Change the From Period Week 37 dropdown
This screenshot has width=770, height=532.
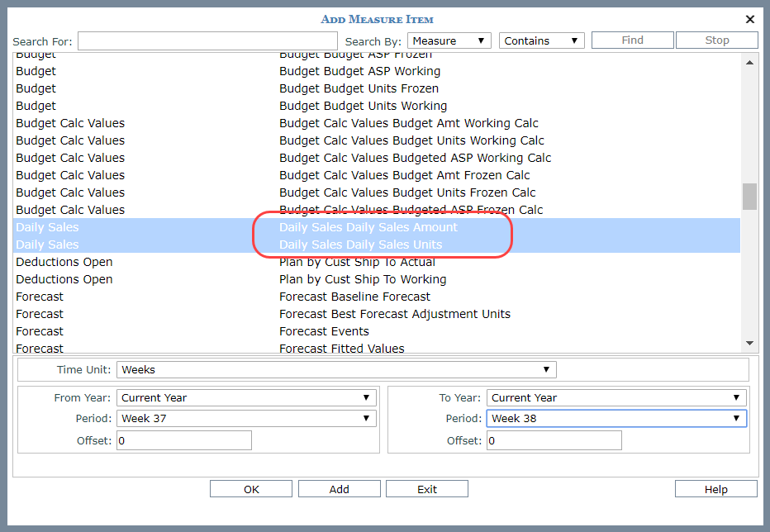pyautogui.click(x=246, y=418)
